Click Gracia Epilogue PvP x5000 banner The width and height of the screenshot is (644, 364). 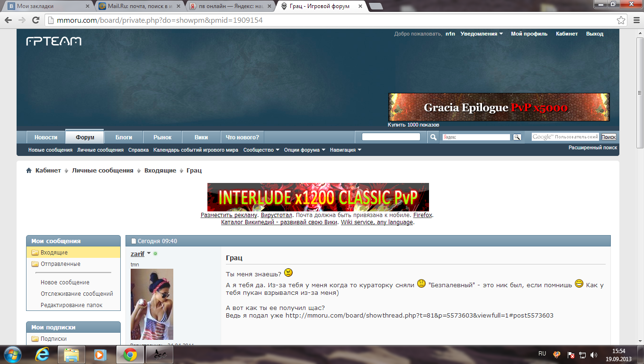[499, 107]
